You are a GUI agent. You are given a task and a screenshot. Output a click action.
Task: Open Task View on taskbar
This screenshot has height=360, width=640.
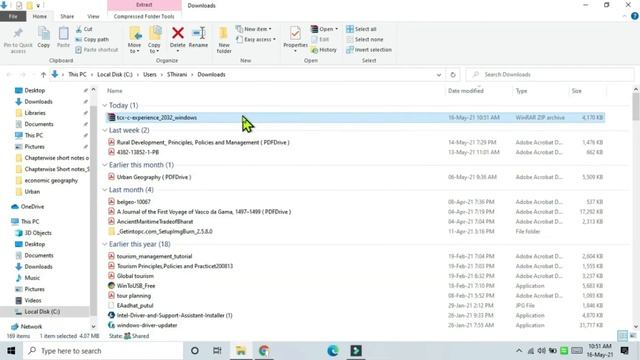coord(217,351)
